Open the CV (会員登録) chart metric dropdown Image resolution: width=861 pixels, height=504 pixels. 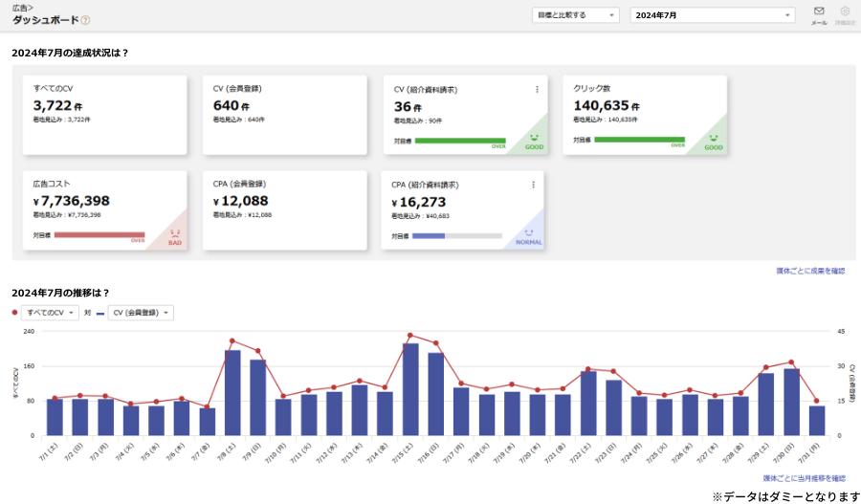[141, 313]
